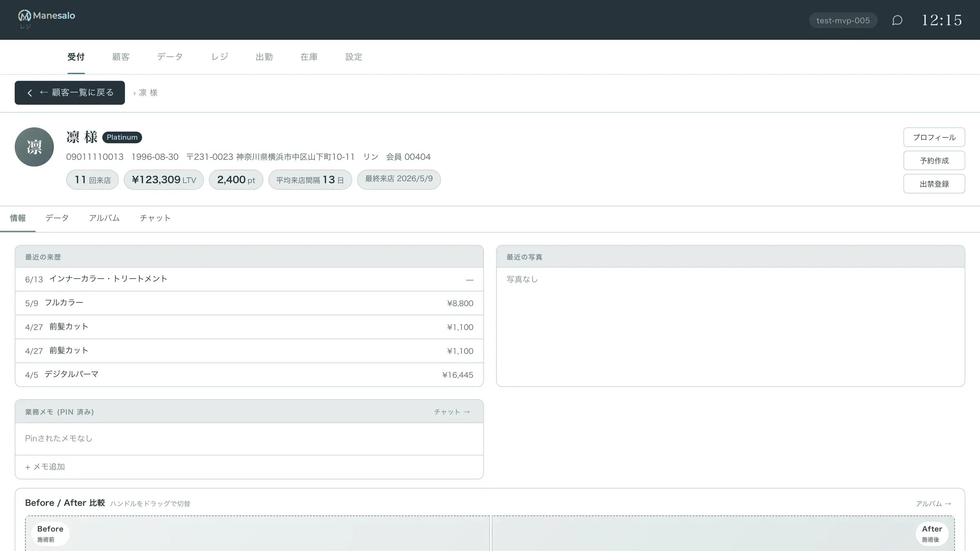The height and width of the screenshot is (551, 980).
Task: Click the ¥123,309 LTV stat pill
Action: point(164,180)
